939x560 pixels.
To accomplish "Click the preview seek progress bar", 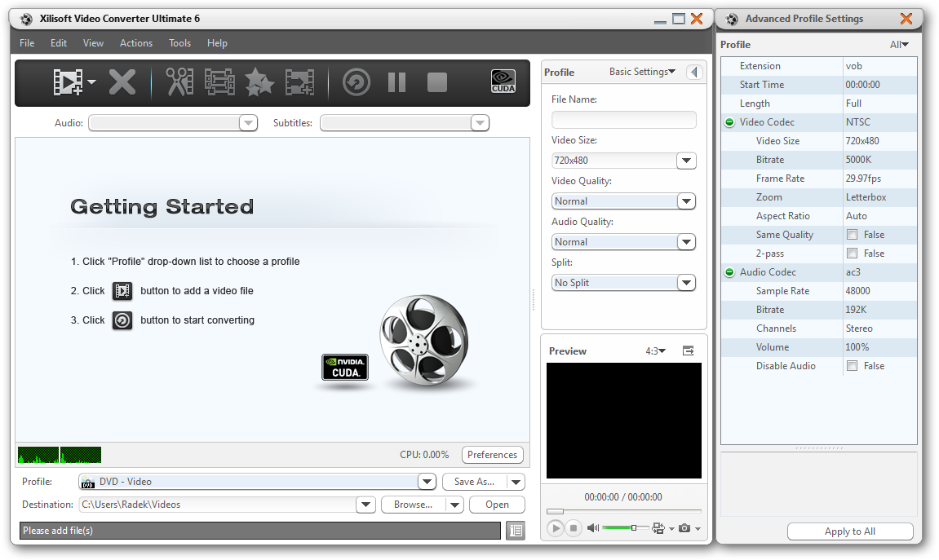I will click(623, 512).
